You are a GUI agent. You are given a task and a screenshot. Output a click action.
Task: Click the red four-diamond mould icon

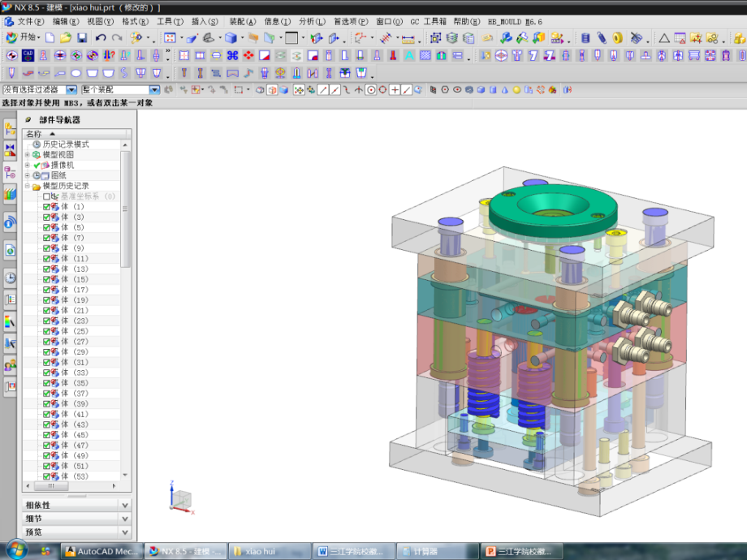click(x=248, y=56)
